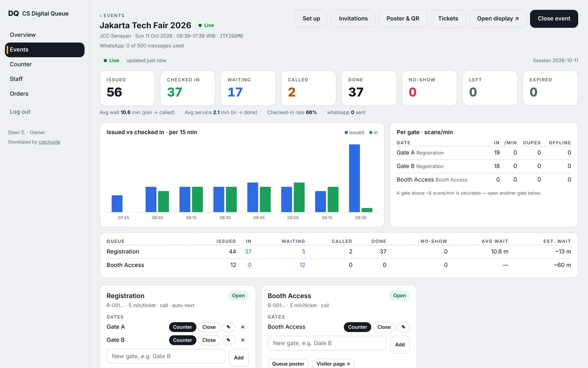The width and height of the screenshot is (588, 368).
Task: Click the Booth Access queue Open status badge
Action: pos(399,296)
